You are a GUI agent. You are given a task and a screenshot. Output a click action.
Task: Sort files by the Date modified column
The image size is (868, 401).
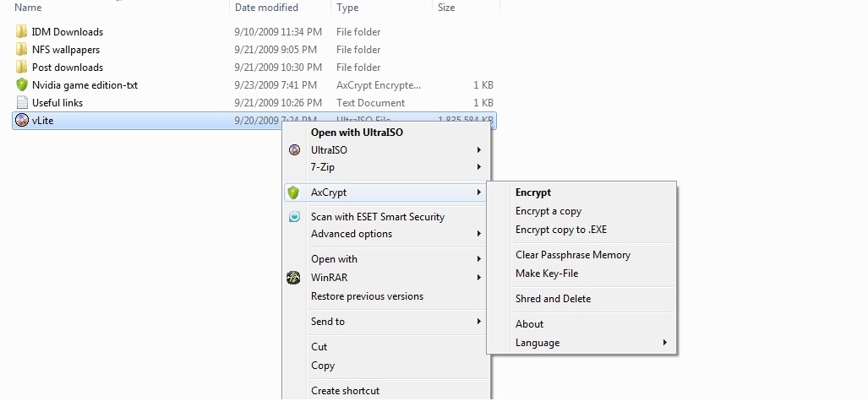point(266,8)
